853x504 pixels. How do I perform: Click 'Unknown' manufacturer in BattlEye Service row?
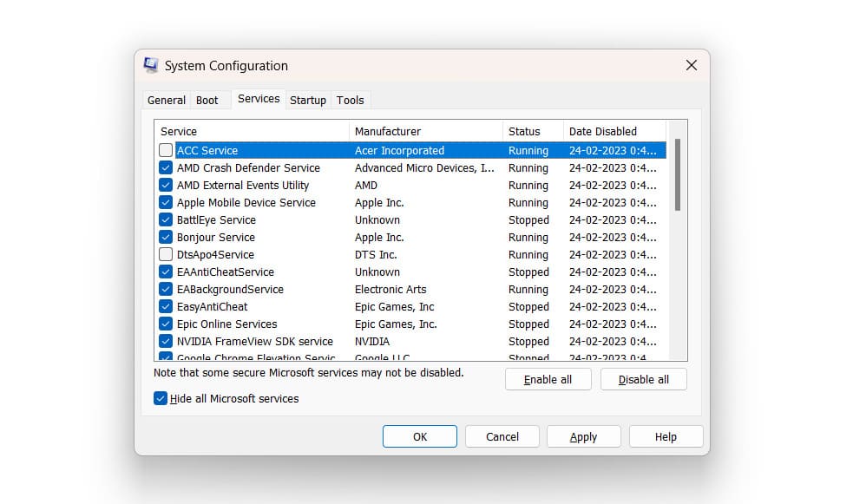click(377, 220)
